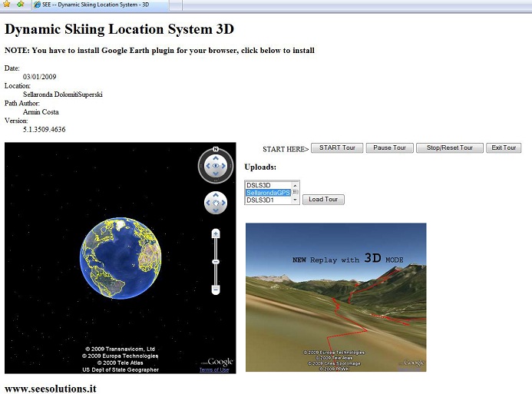Click look-up arrow on the eye control

click(x=216, y=158)
